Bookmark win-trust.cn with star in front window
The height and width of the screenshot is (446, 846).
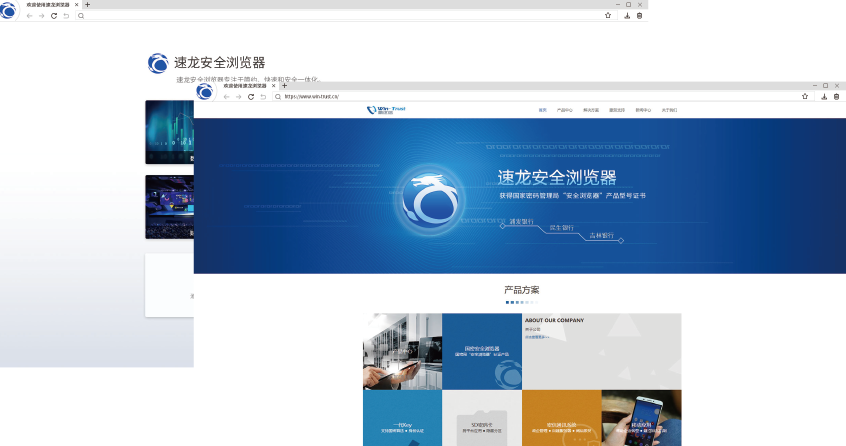coord(804,96)
